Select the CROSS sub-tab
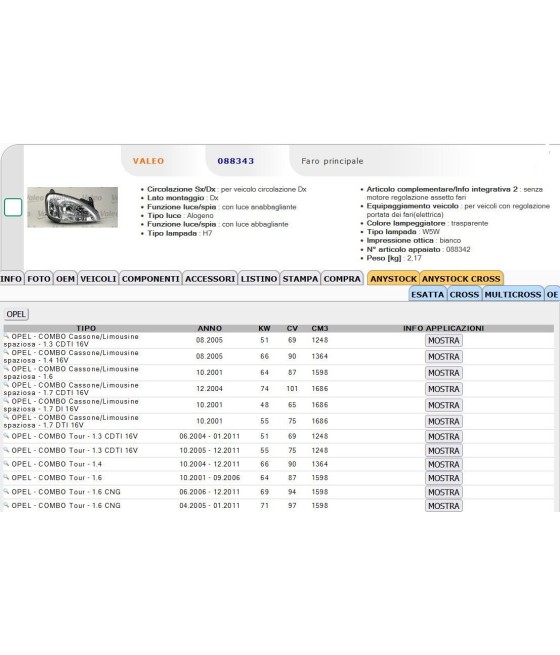Image resolution: width=560 pixels, height=655 pixels. [464, 294]
